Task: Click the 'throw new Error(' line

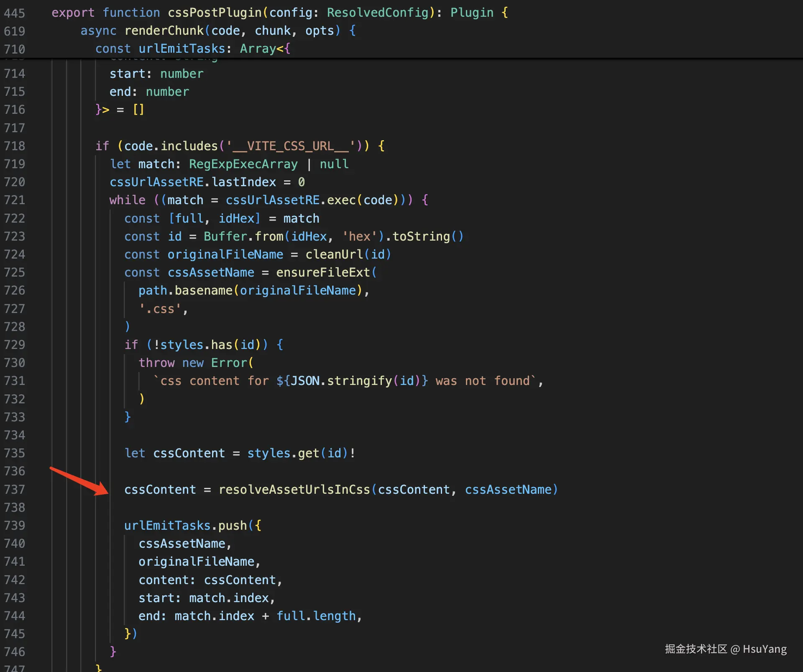Action: pos(196,363)
